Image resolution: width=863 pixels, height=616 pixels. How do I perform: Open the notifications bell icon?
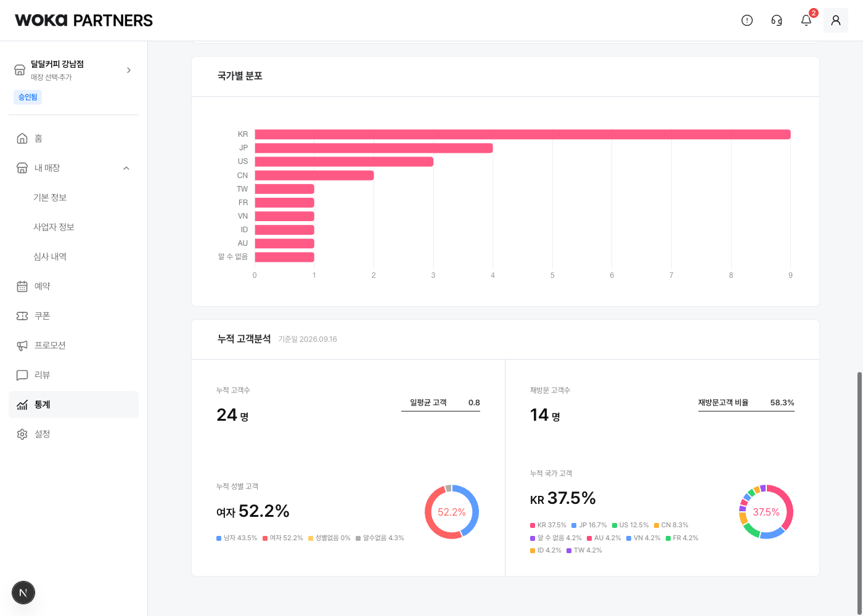point(806,20)
